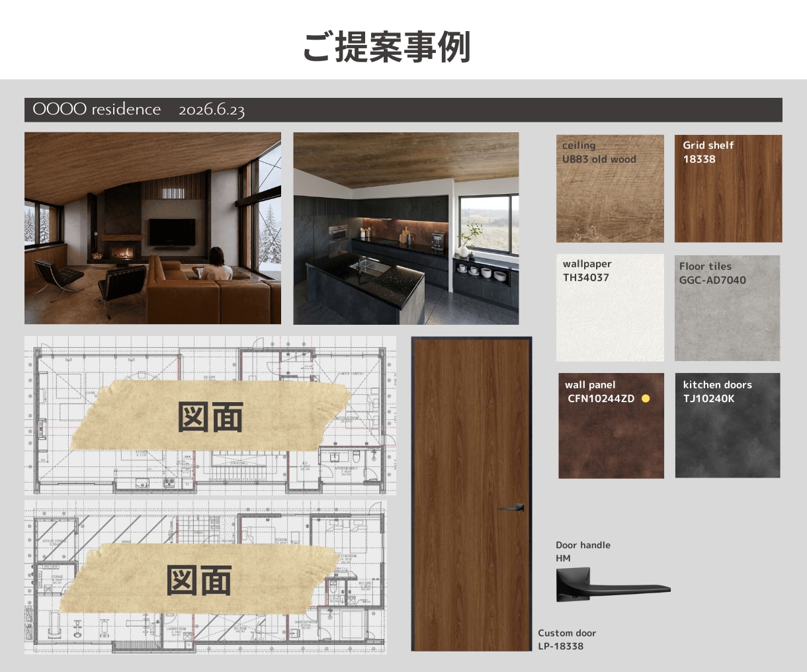Open the living room render image
Screen dimensions: 807x672
pyautogui.click(x=153, y=228)
